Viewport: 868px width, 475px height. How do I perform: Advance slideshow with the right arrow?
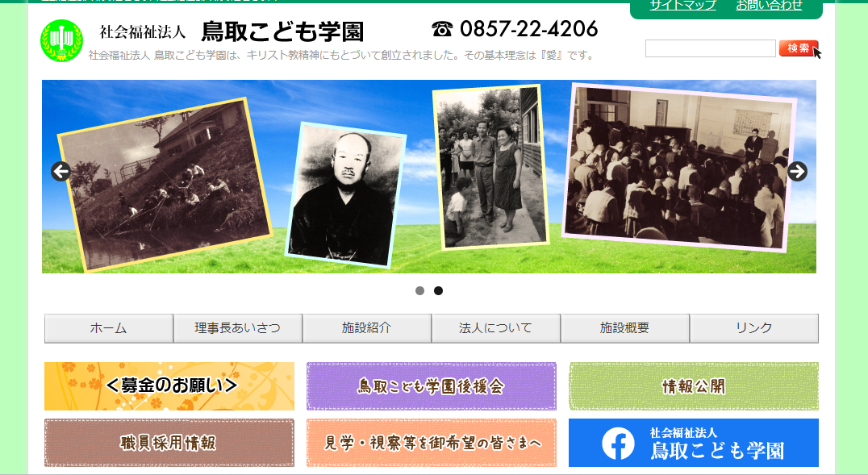point(797,171)
